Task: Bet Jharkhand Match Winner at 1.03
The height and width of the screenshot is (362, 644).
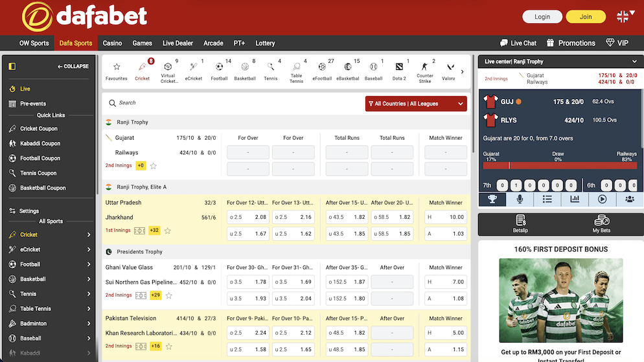Action: pos(446,234)
